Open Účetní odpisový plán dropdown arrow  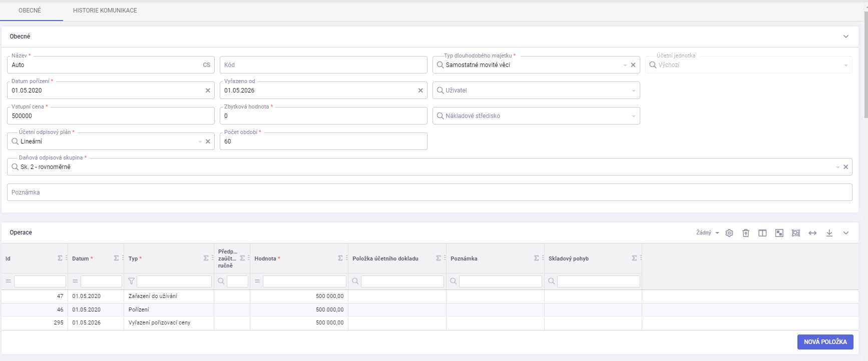[x=200, y=142]
